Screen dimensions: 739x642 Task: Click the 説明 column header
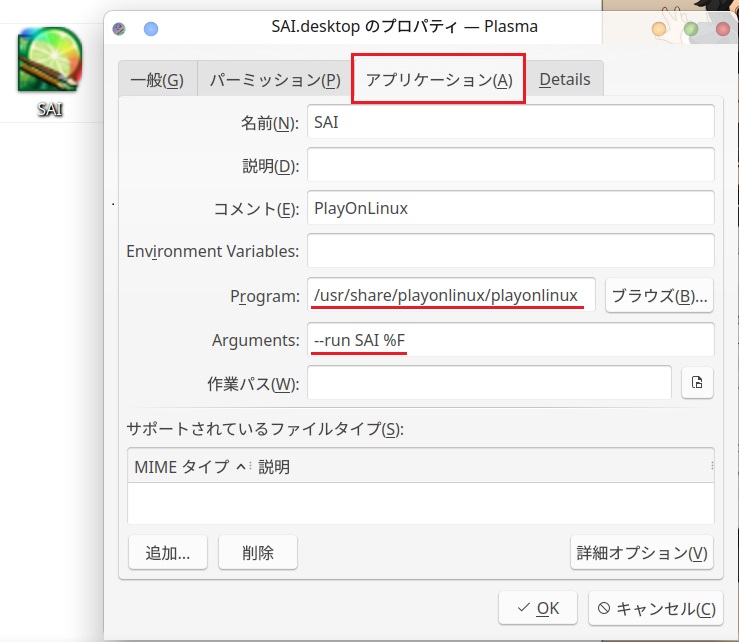pos(274,466)
